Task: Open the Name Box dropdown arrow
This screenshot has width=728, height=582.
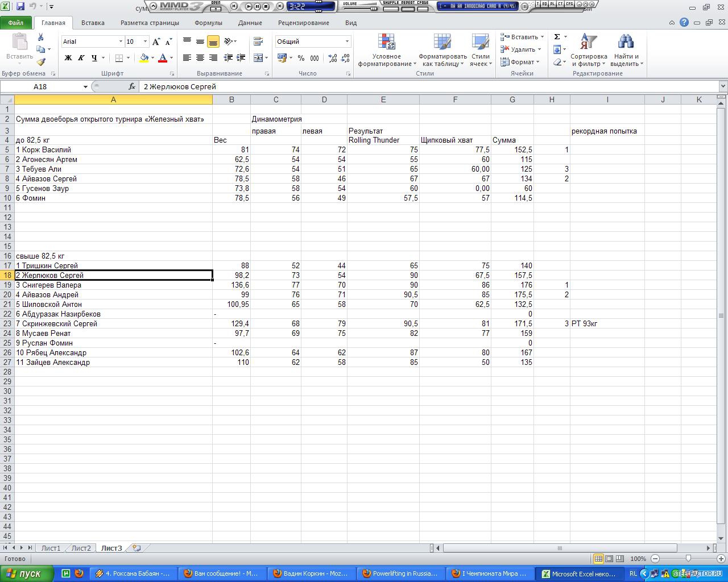Action: 85,86
